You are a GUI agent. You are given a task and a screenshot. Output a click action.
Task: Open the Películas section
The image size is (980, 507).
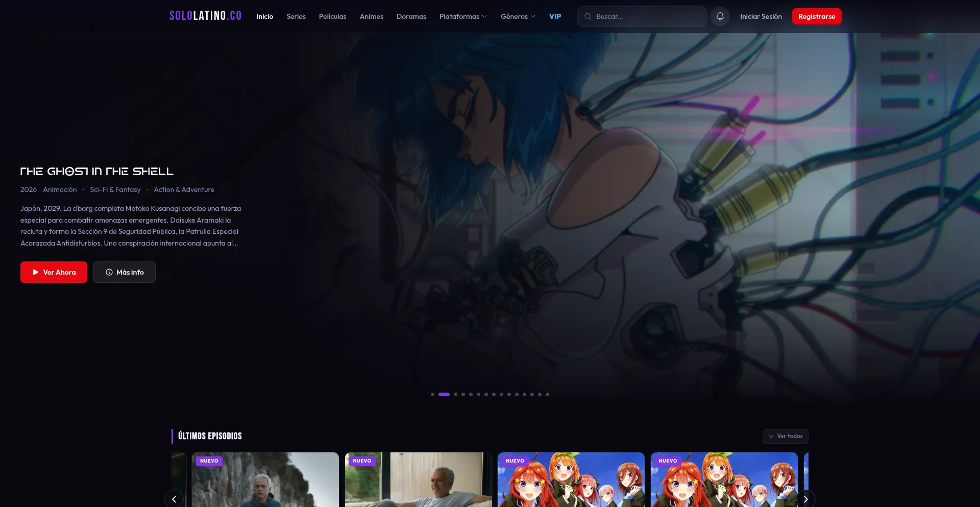click(332, 16)
